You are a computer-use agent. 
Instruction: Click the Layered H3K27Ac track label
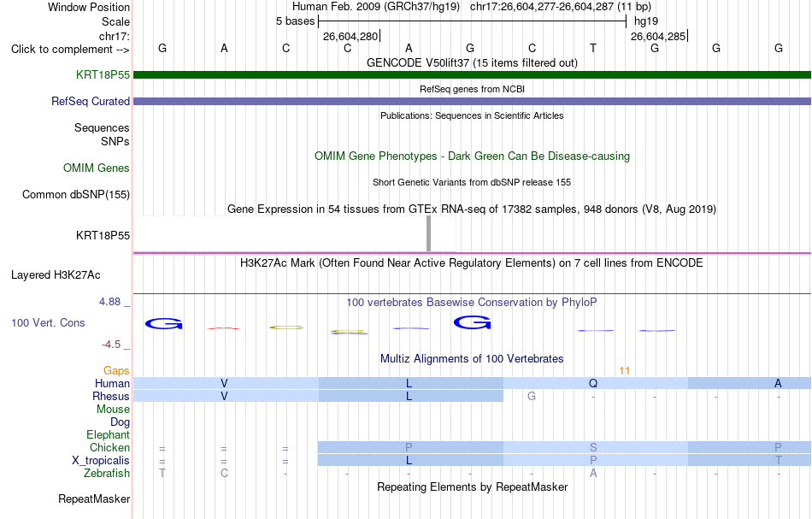point(56,274)
